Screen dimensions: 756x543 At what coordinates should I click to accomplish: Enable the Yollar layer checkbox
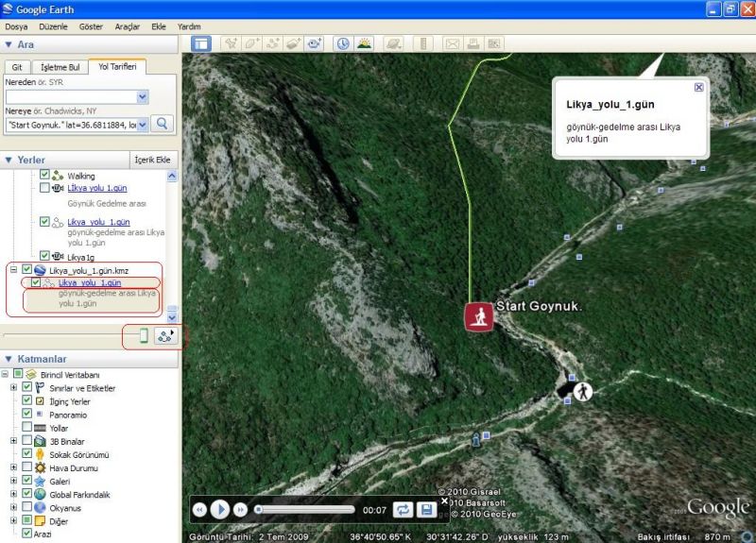pos(26,428)
